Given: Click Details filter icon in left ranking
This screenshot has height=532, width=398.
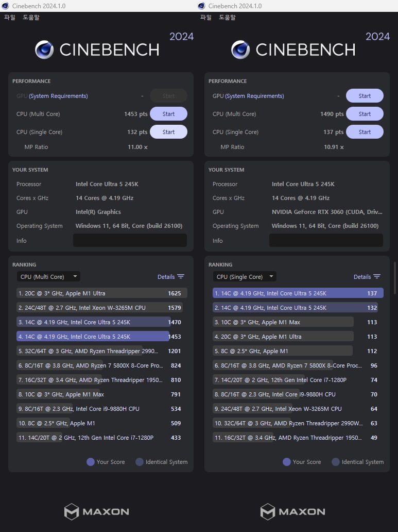Looking at the screenshot, I should [181, 276].
